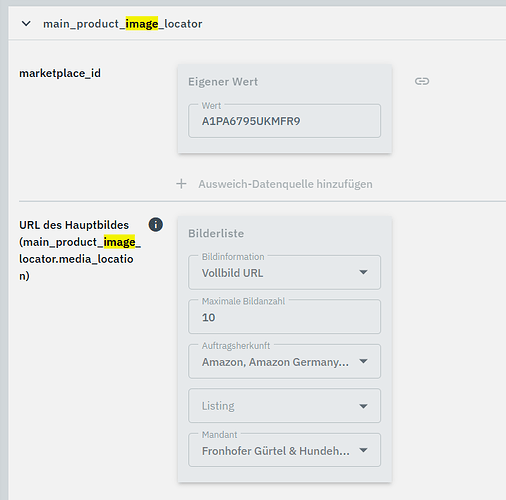Click Ausweich-Datenquelle hinzufügen link

click(285, 184)
